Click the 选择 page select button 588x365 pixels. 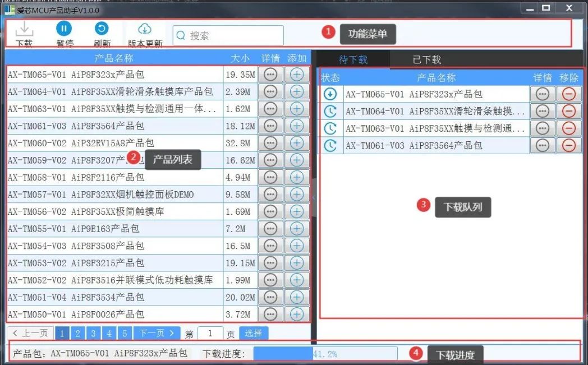(254, 333)
